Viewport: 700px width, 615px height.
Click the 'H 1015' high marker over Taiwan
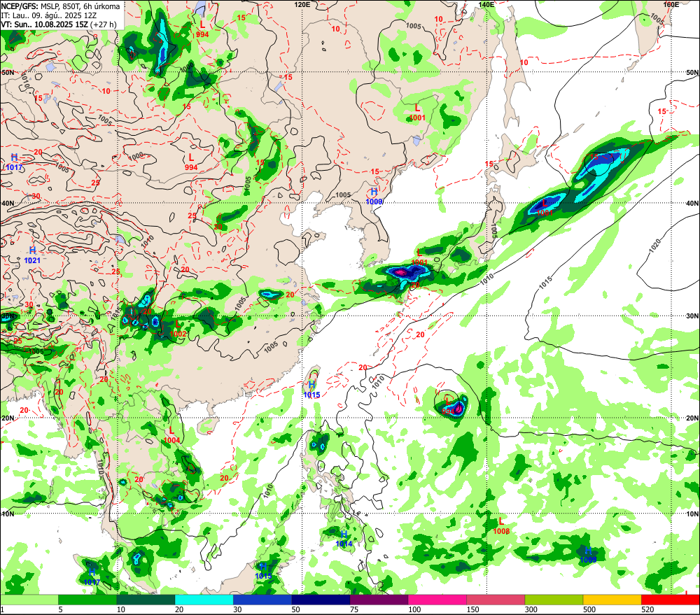(312, 390)
